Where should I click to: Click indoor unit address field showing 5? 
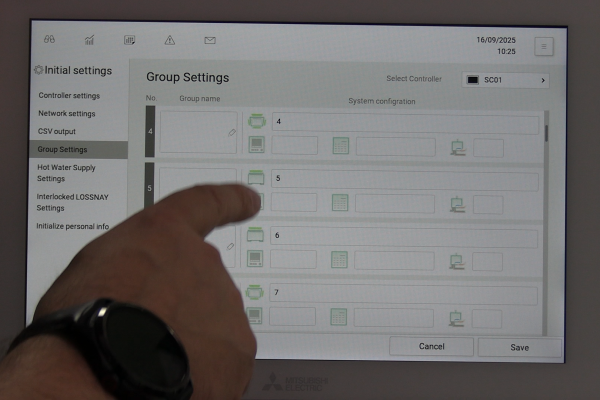pyautogui.click(x=404, y=180)
